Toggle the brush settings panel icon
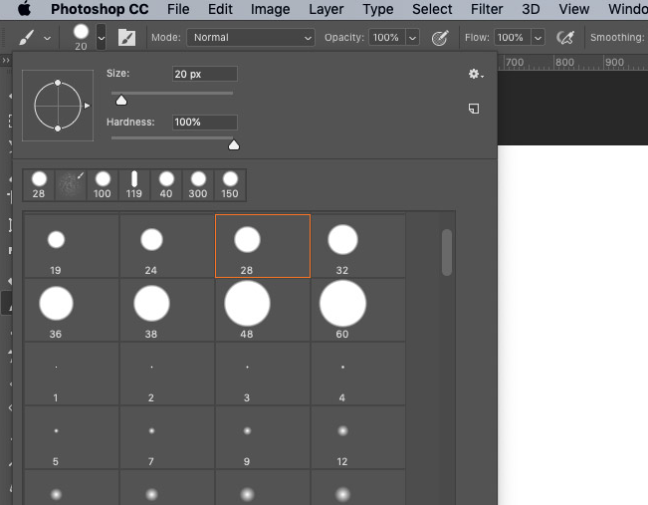 [x=126, y=38]
